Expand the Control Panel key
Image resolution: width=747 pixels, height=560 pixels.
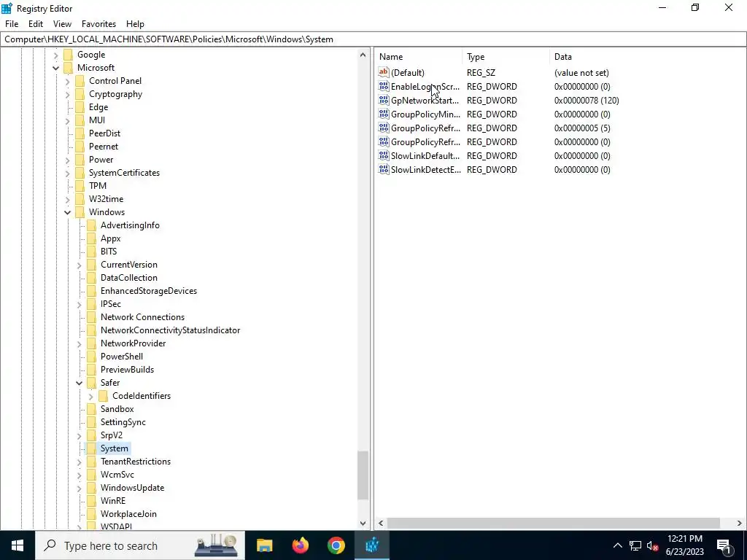(x=68, y=82)
